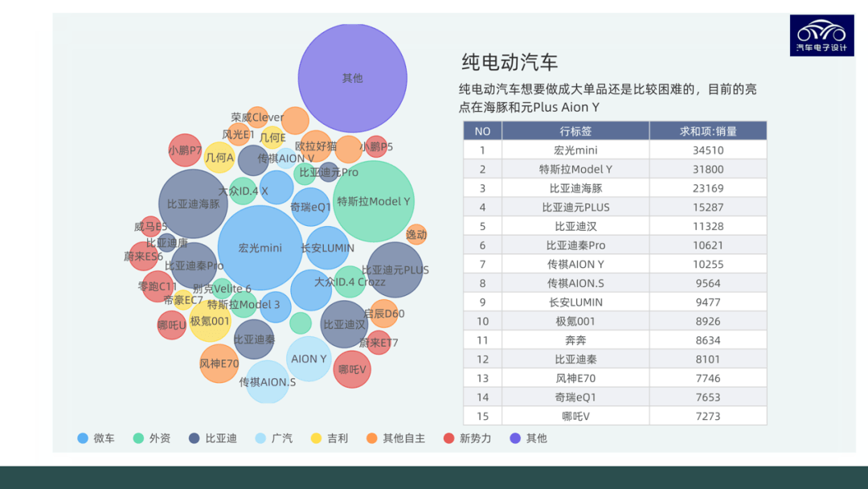The height and width of the screenshot is (489, 868).
Task: Select the light blue 广汽 legend dot
Action: click(x=260, y=438)
